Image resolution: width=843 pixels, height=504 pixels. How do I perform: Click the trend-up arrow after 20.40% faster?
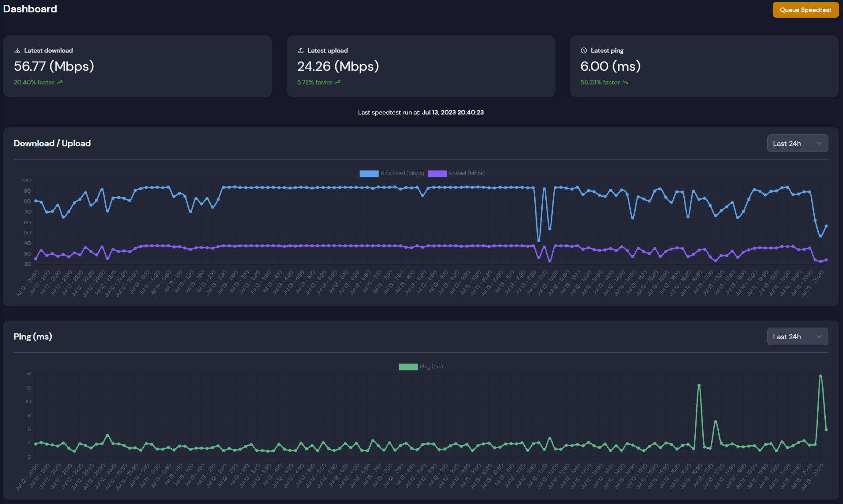click(x=60, y=82)
